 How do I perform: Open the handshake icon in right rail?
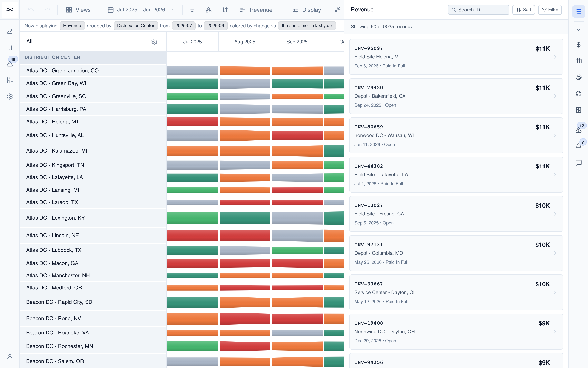coord(579,77)
